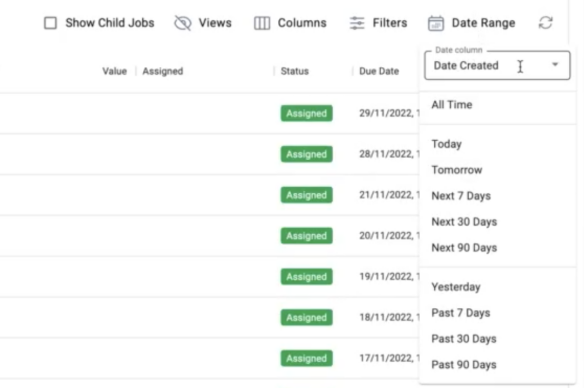The image size is (584, 388).
Task: Click the 21/11/2022 due date cell
Action: (x=389, y=195)
